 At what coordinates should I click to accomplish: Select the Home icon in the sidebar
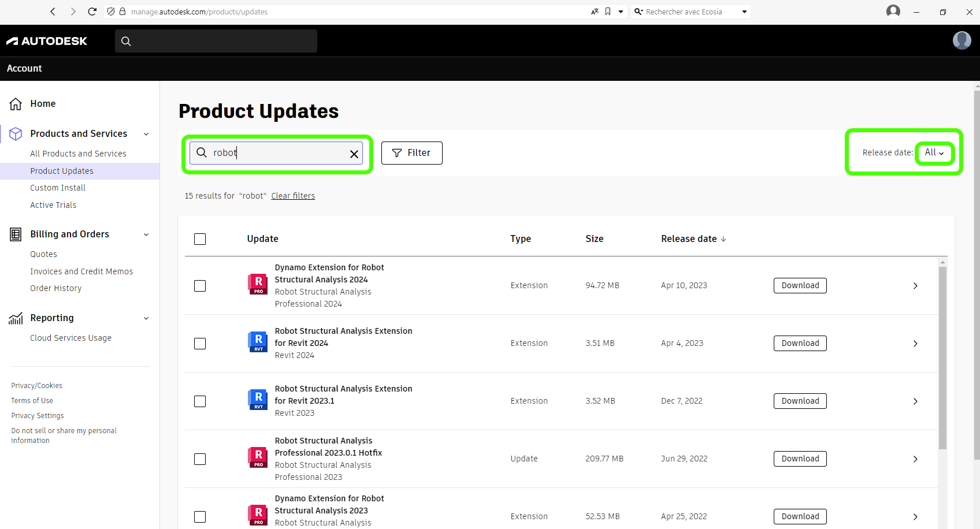pos(16,103)
